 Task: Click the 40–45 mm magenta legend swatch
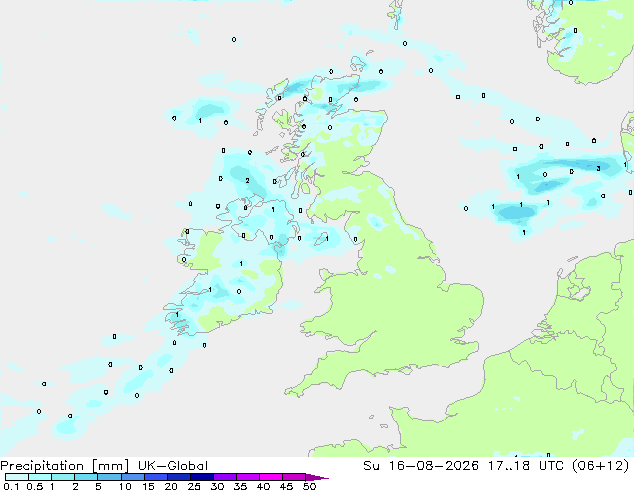coord(271,477)
